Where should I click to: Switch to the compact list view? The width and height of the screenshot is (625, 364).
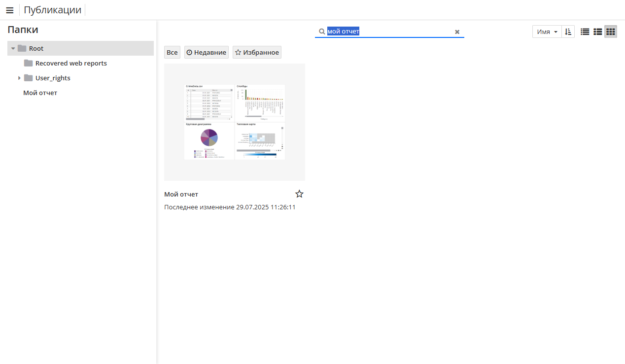click(585, 32)
